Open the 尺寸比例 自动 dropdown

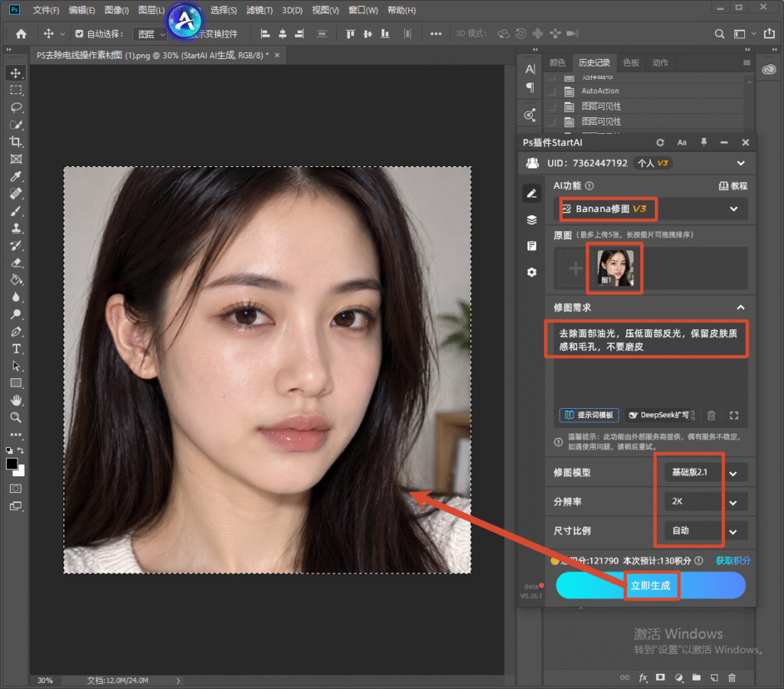706,531
